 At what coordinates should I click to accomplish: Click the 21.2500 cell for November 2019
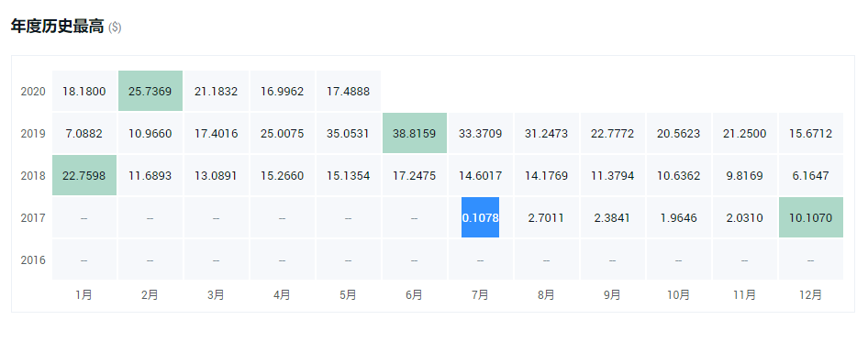pos(744,133)
